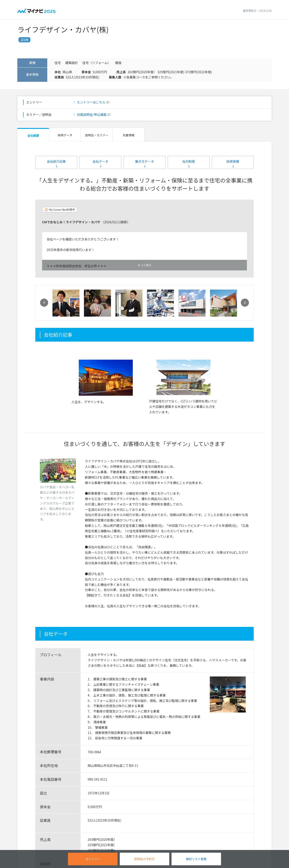Click 説明会の予約可 button
289x868 pixels.
(x=144, y=859)
